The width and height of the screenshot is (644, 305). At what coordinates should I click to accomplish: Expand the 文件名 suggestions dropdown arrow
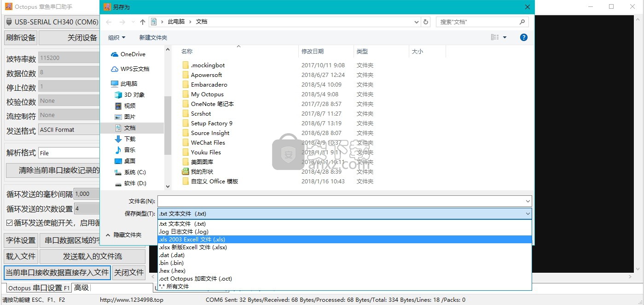click(x=528, y=201)
